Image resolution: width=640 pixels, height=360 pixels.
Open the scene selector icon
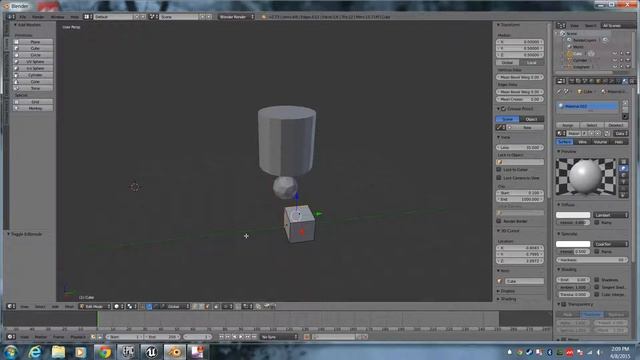[153, 17]
